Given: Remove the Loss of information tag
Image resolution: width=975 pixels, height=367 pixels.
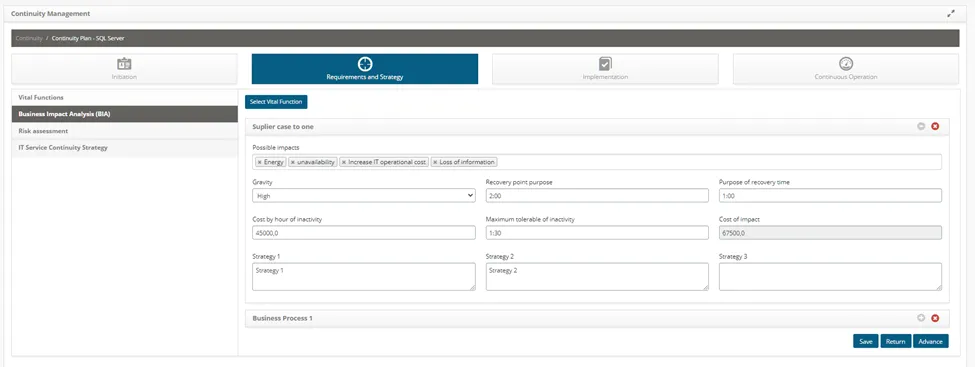Looking at the screenshot, I should pos(435,162).
